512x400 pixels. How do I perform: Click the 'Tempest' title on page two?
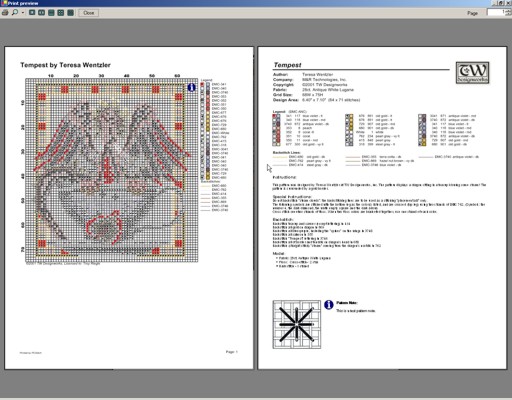(x=287, y=65)
